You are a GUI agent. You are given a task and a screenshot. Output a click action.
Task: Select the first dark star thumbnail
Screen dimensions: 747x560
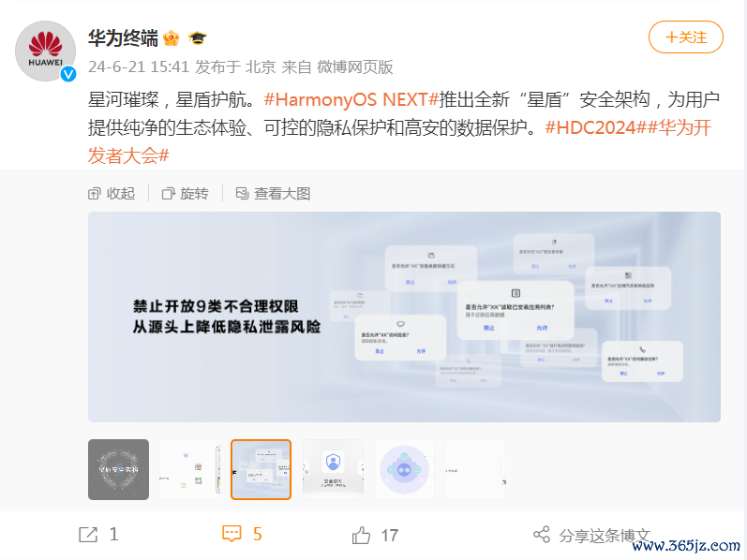[x=119, y=469]
